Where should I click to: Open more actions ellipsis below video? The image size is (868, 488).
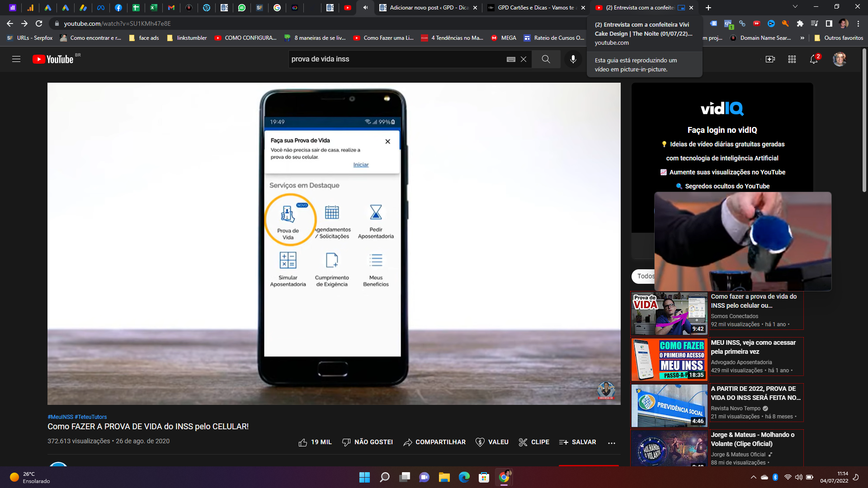point(612,443)
